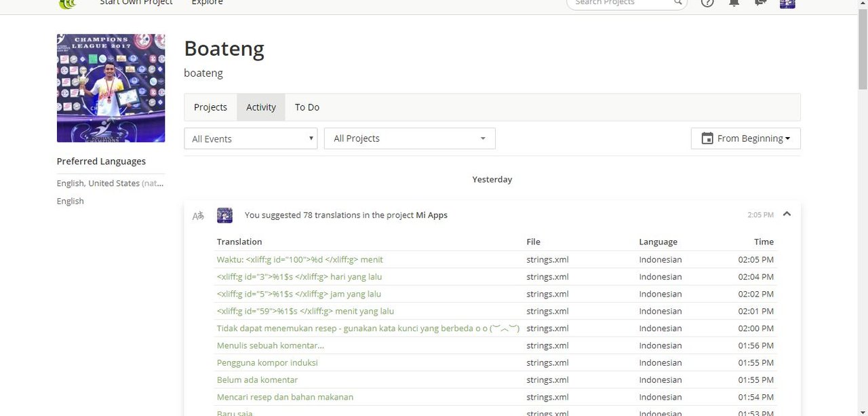This screenshot has height=416, width=868.
Task: Click Indonesian in 'Menulis sebuah komentar' row
Action: tap(660, 345)
